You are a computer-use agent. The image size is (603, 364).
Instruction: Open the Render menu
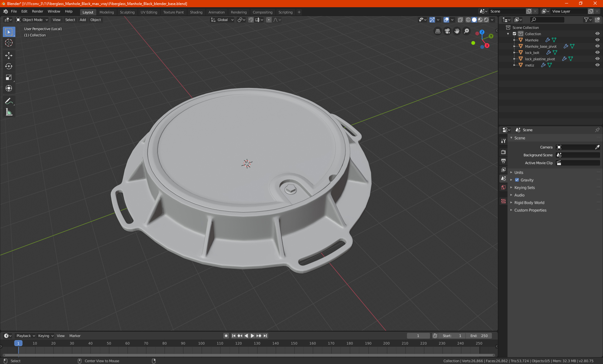click(x=37, y=11)
